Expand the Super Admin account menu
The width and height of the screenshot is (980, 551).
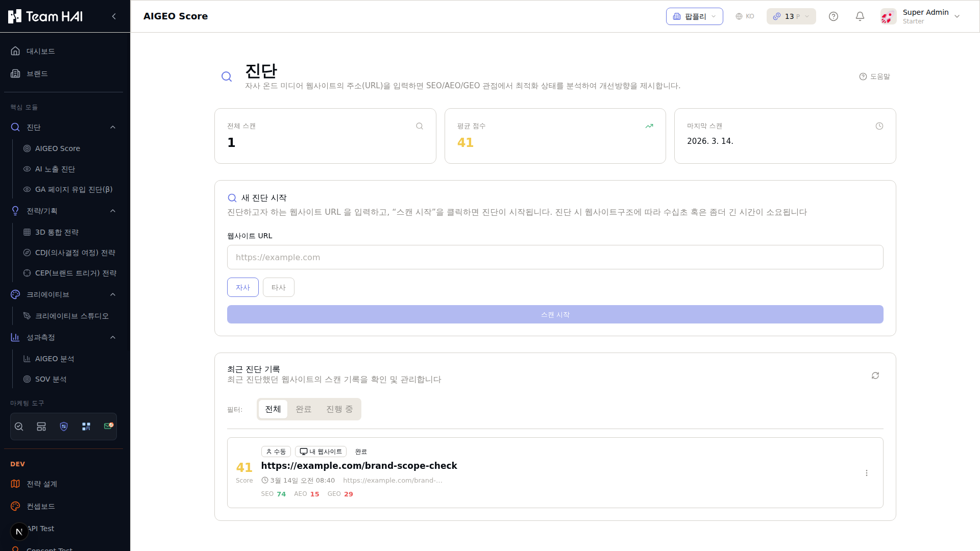pyautogui.click(x=957, y=16)
